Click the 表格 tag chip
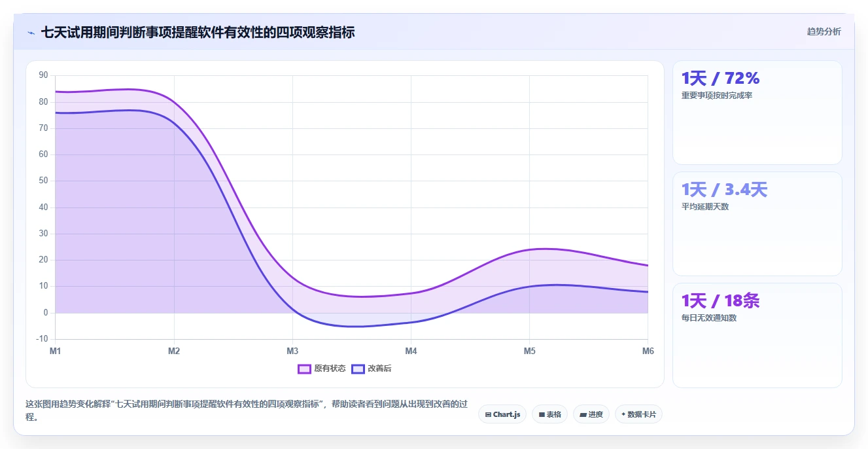Screen dimensions: 868x449 pos(549,414)
